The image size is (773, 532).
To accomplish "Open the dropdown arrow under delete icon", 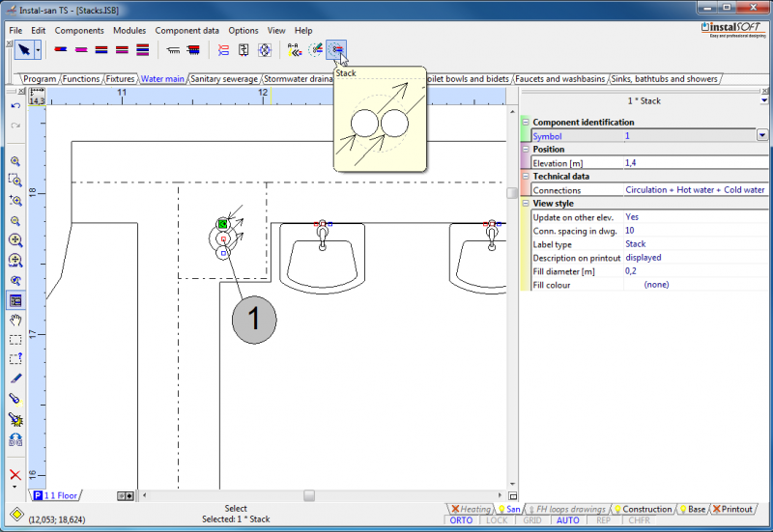I will [14, 487].
